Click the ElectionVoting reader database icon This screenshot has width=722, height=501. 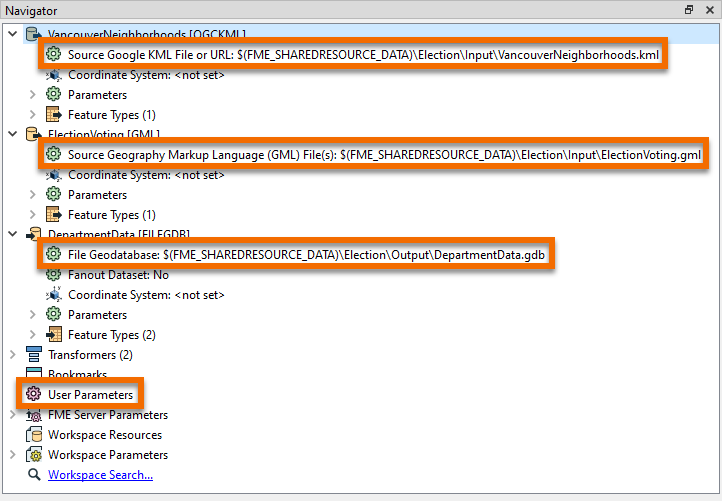click(x=33, y=134)
